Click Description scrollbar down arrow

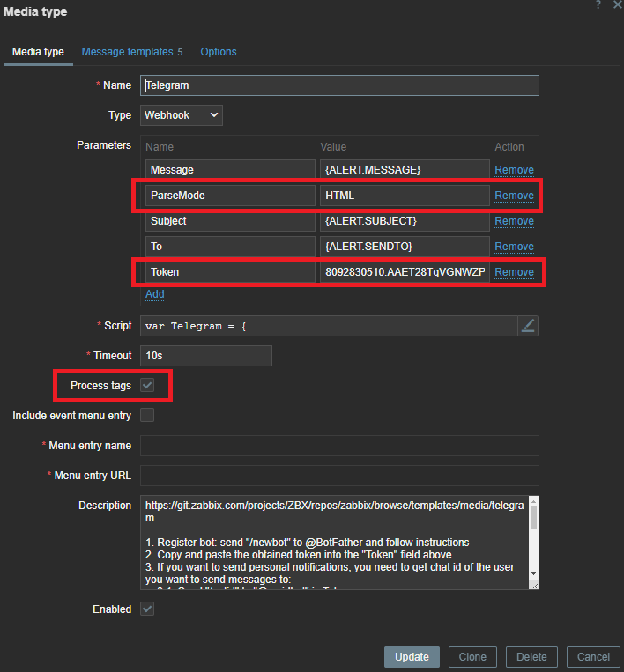click(533, 574)
